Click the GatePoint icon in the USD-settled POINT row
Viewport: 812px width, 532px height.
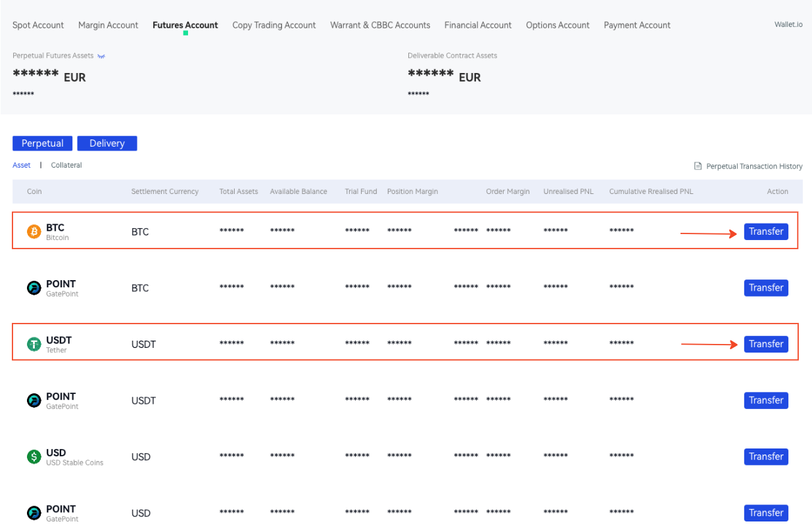34,513
